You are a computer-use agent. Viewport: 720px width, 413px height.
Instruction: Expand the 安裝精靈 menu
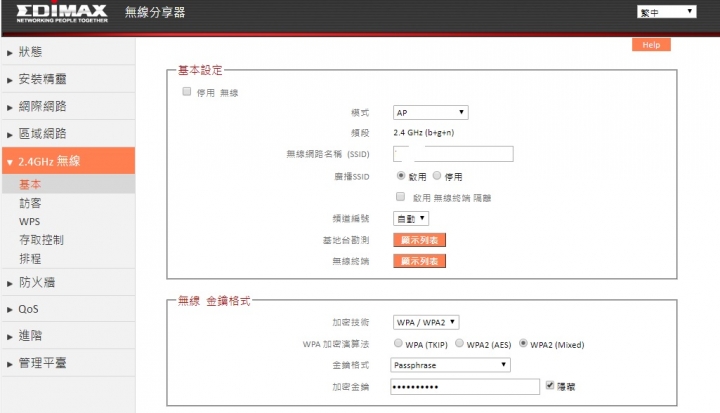click(x=68, y=79)
